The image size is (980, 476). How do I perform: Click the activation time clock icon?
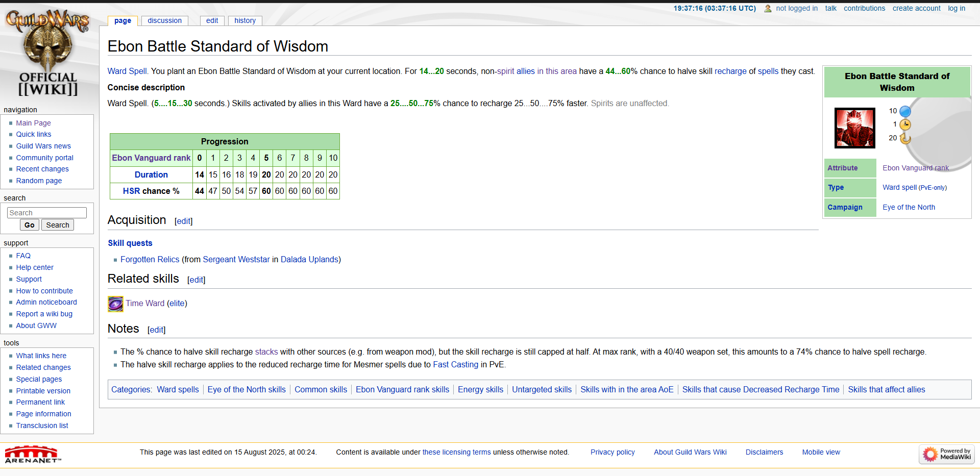click(x=905, y=124)
